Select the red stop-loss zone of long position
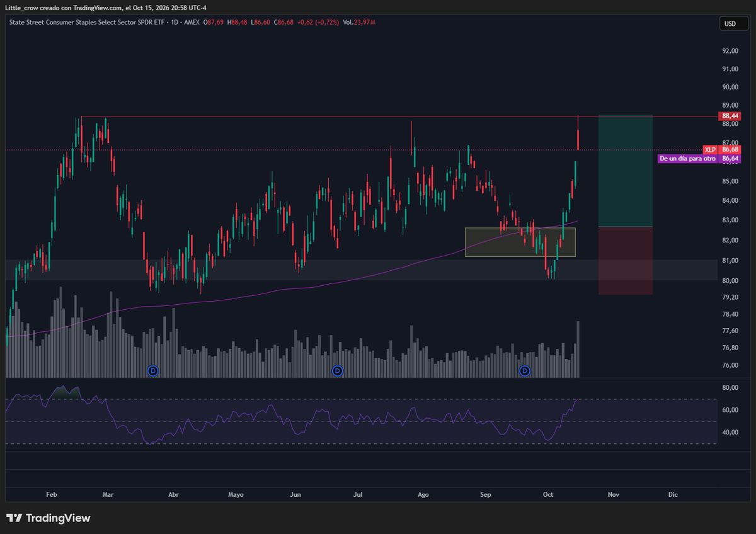This screenshot has height=534, width=756. (x=625, y=261)
